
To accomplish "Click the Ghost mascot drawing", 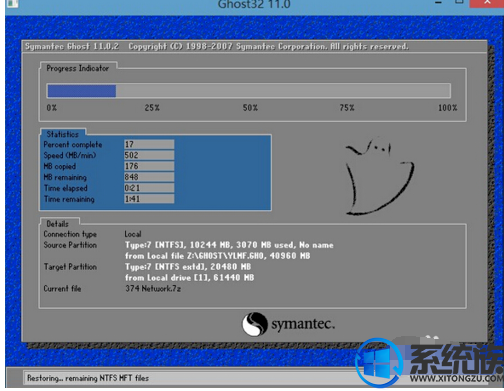I will coord(380,176).
